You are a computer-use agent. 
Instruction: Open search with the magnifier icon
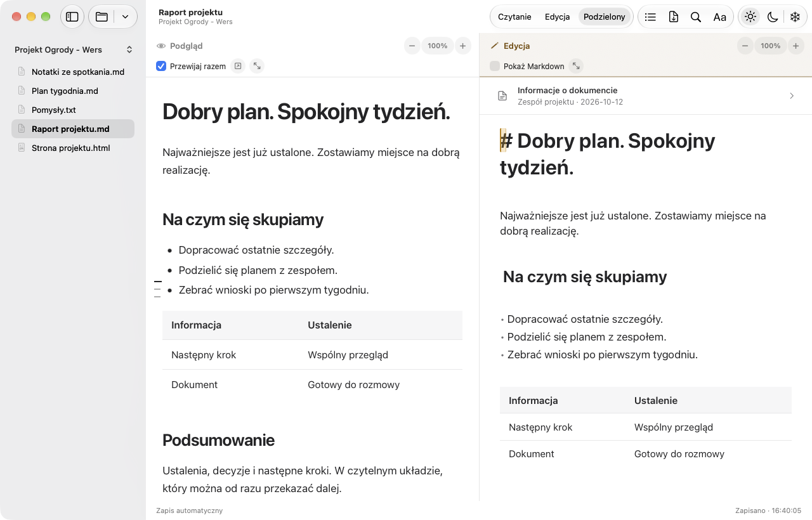click(696, 17)
